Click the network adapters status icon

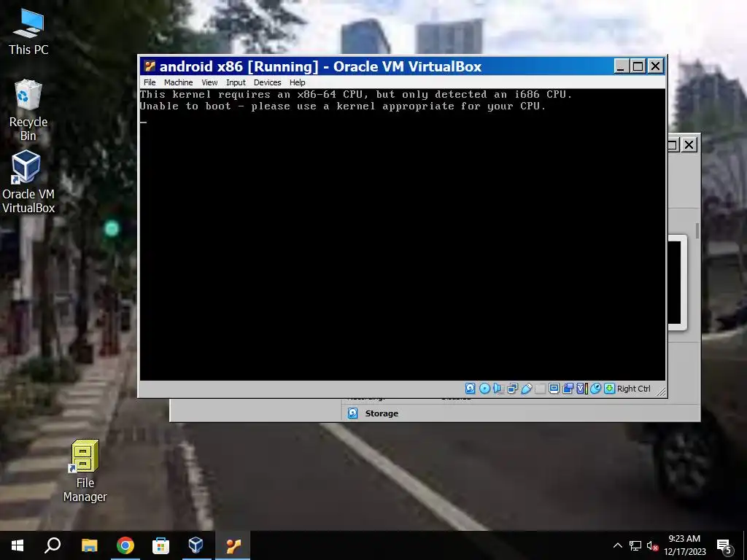click(512, 389)
